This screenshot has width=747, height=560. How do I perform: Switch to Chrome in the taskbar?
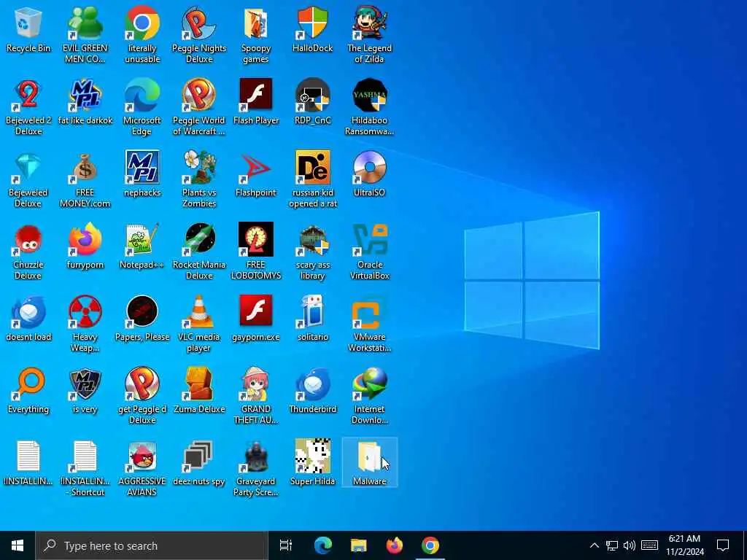[430, 545]
